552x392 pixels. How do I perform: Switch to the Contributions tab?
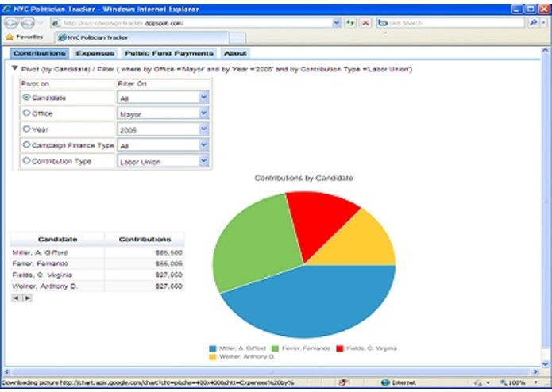click(40, 53)
